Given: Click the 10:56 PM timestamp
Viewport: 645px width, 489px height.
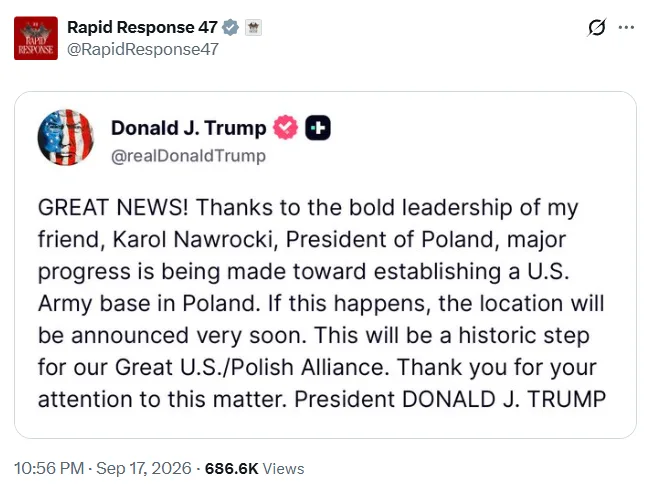Looking at the screenshot, I should [x=49, y=468].
